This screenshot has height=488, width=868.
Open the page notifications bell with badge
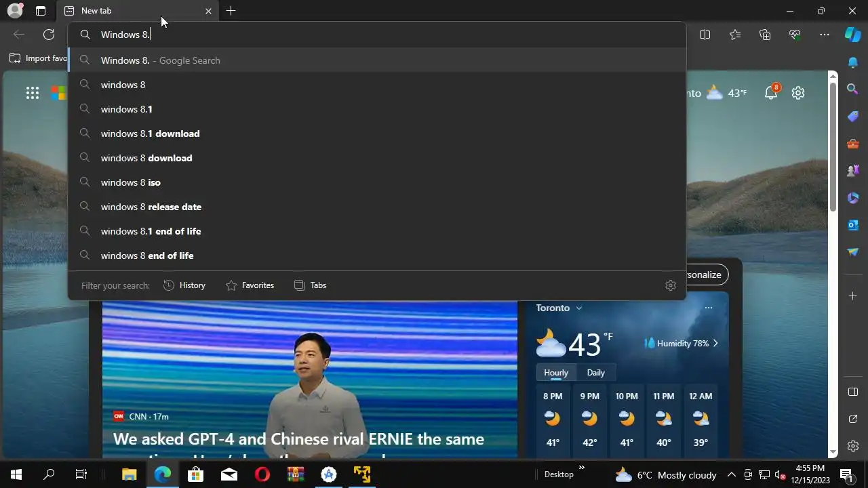pyautogui.click(x=772, y=92)
